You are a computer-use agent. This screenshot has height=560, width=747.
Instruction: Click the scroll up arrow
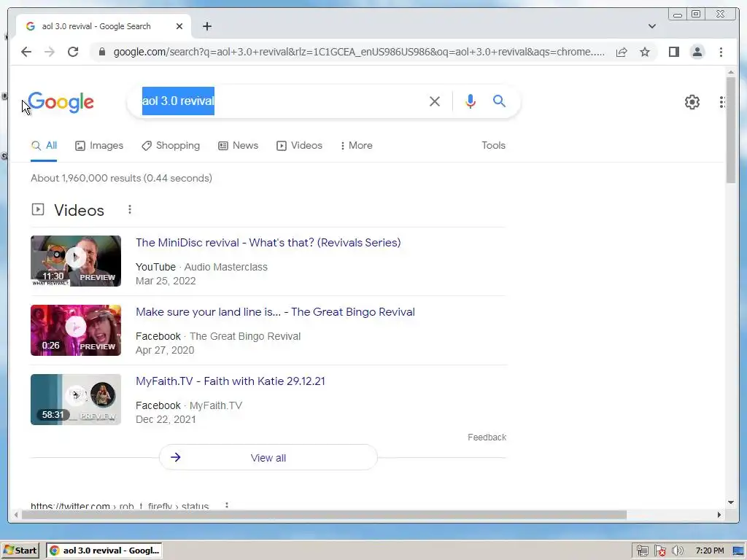pos(731,72)
